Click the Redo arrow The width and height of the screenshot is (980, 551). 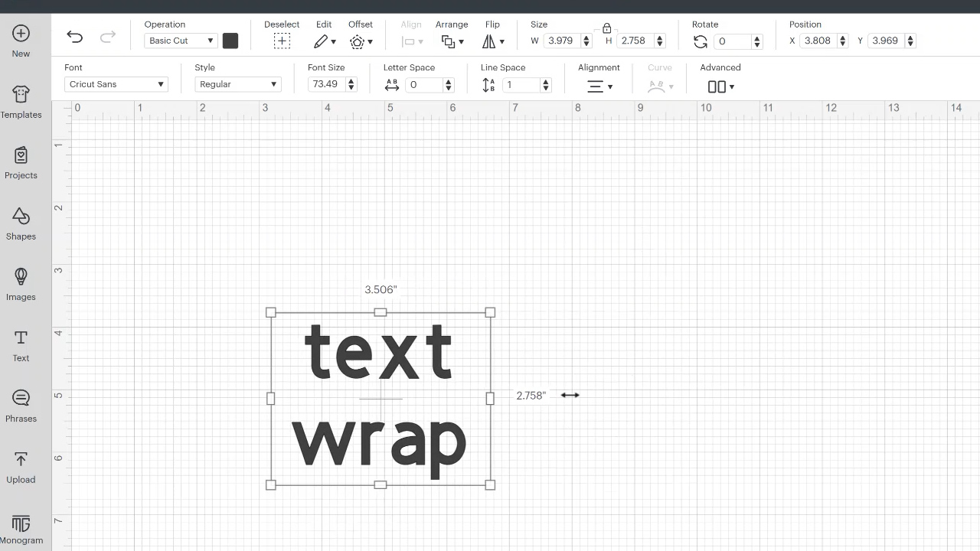pyautogui.click(x=108, y=37)
